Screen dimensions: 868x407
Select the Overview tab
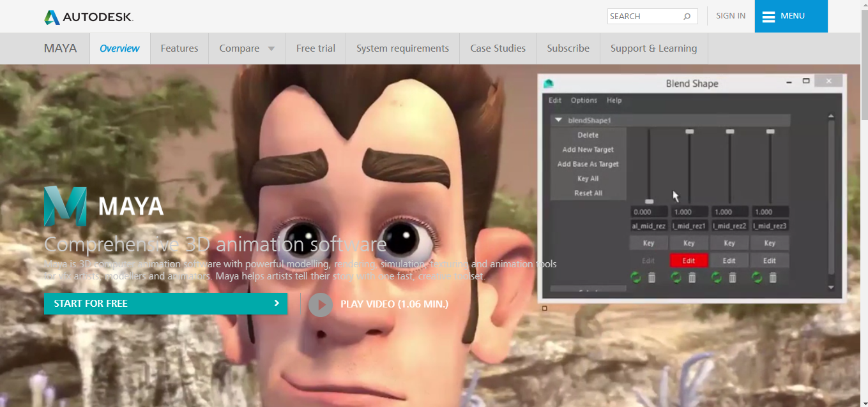coord(119,48)
